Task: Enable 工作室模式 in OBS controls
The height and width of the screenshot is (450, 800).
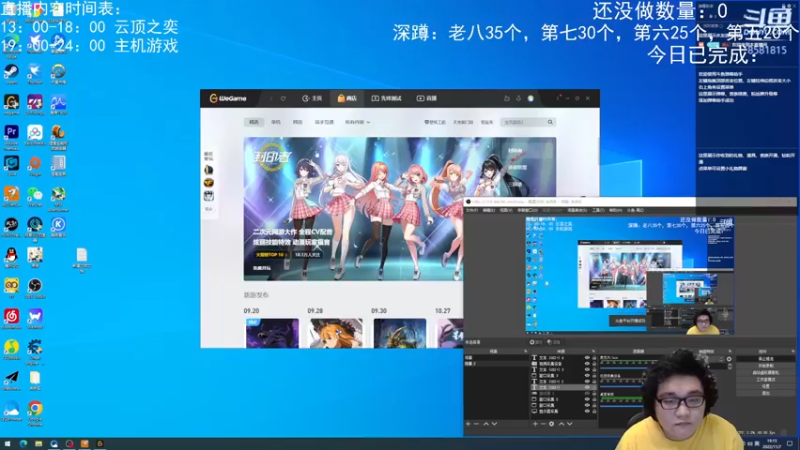Action: coord(766,379)
